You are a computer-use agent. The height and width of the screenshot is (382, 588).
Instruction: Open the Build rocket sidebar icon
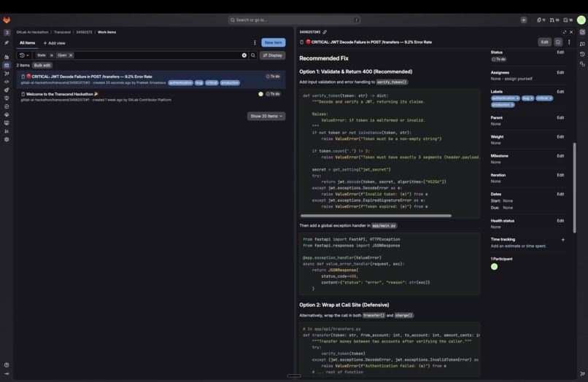(7, 90)
